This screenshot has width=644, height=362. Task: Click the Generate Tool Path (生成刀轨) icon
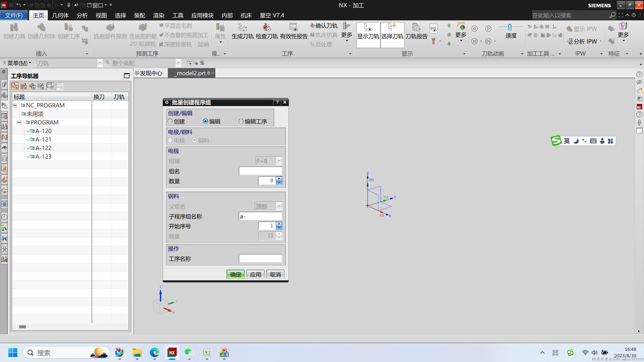(243, 28)
